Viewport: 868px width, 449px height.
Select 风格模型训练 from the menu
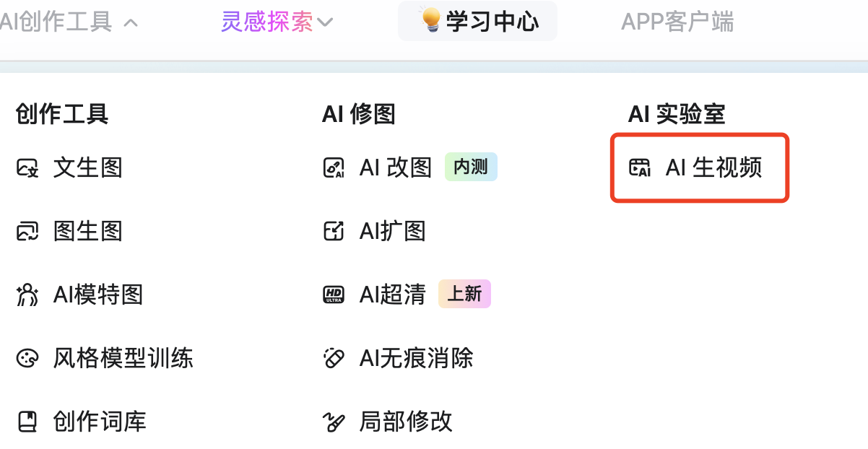pyautogui.click(x=123, y=358)
